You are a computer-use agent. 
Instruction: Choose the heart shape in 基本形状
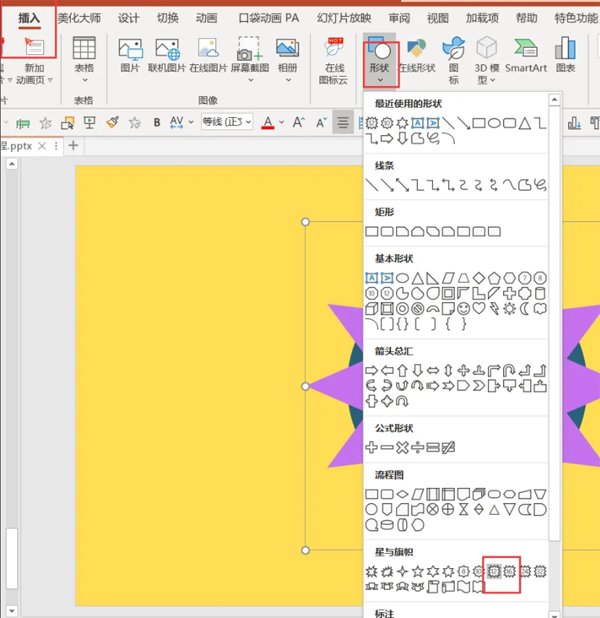pyautogui.click(x=479, y=308)
